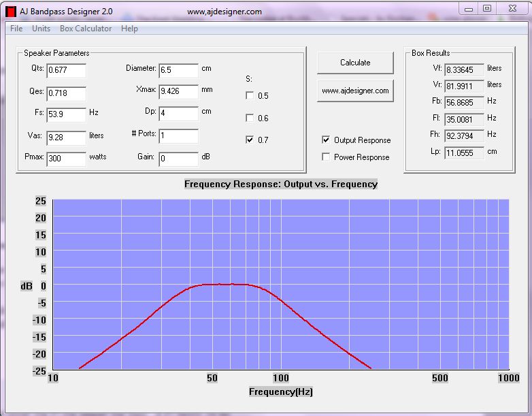Click the www.ajdesigner.com button
Viewport: 532px width, 416px height.
point(355,91)
